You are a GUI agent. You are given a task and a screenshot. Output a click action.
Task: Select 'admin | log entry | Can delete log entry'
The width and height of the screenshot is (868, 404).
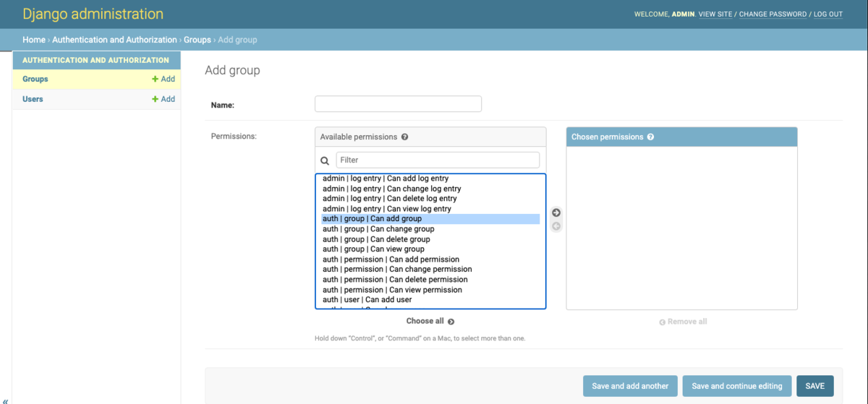click(x=430, y=199)
